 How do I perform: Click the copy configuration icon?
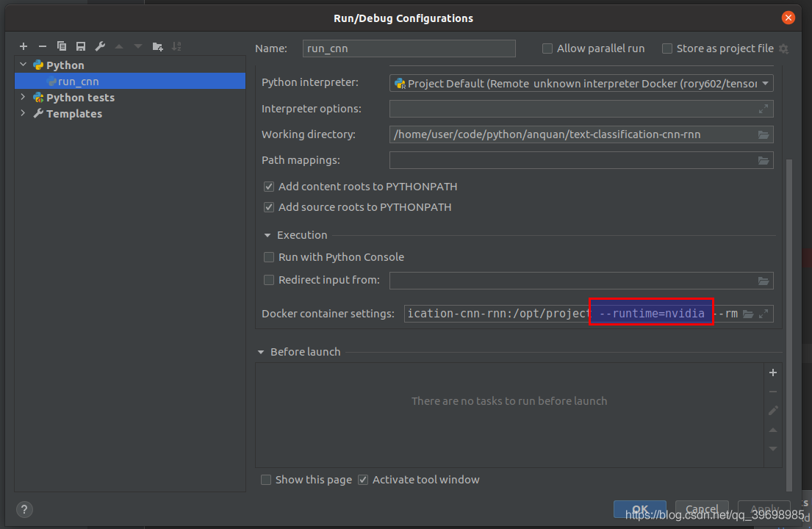click(62, 46)
